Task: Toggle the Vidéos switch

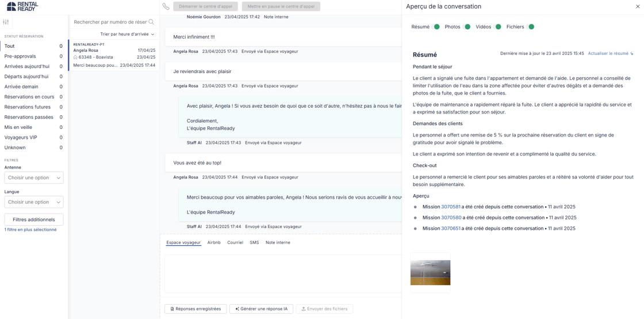Action: point(497,26)
